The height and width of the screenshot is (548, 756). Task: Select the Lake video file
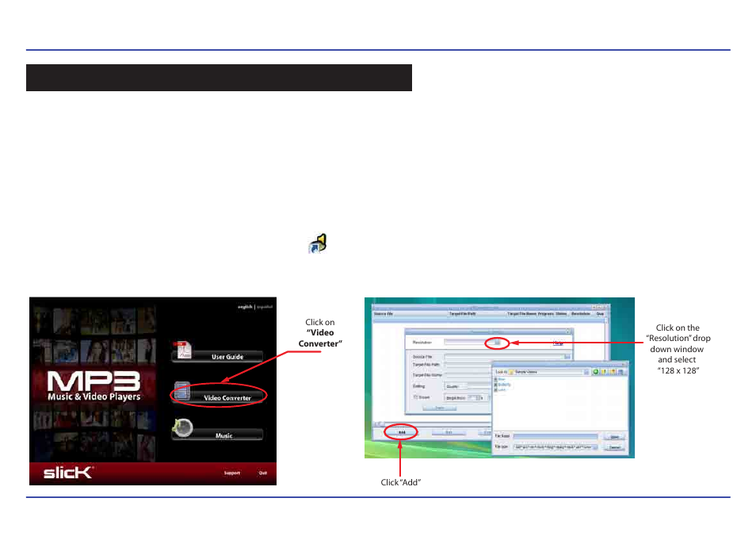click(499, 389)
